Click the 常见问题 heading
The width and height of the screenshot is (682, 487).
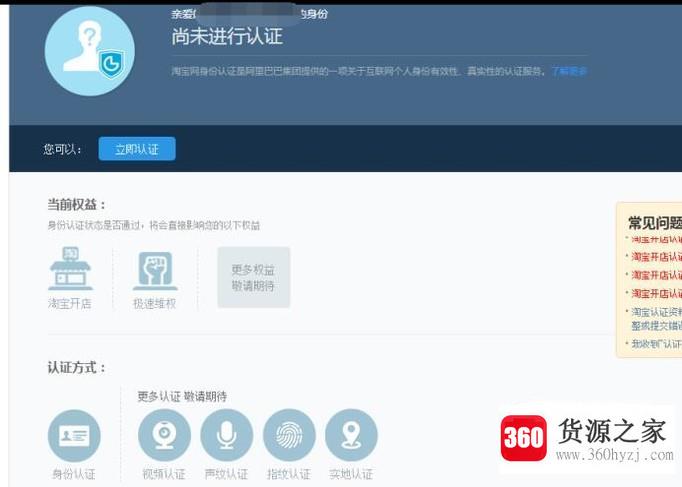[655, 223]
